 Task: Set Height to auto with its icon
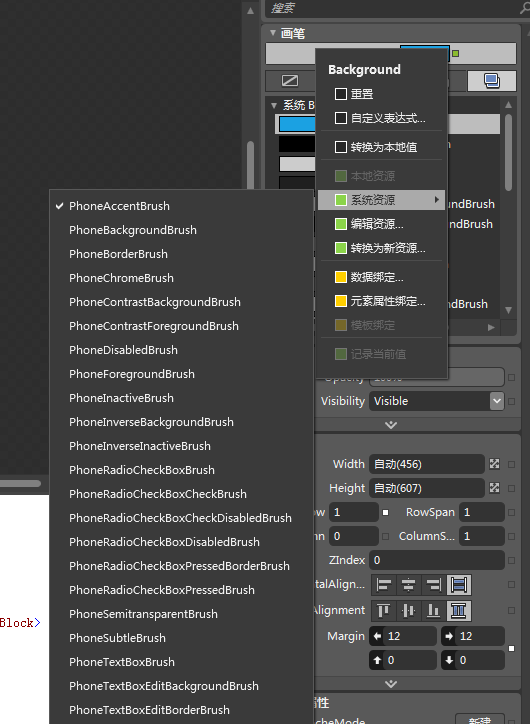[x=494, y=488]
